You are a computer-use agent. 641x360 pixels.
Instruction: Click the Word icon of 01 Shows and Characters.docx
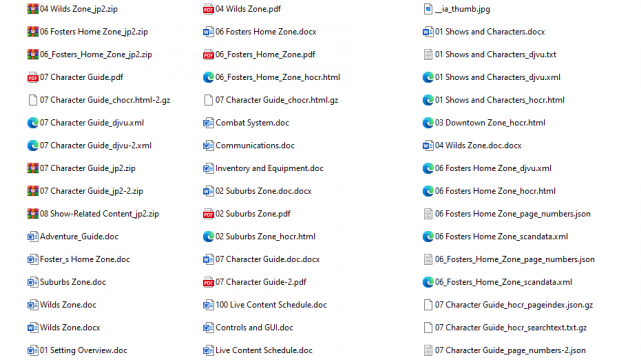(x=428, y=32)
